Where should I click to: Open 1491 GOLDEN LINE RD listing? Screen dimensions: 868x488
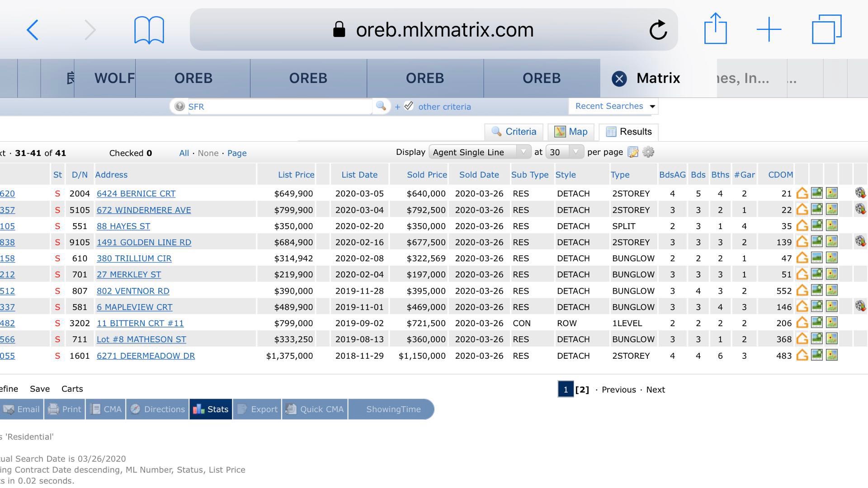pos(144,242)
